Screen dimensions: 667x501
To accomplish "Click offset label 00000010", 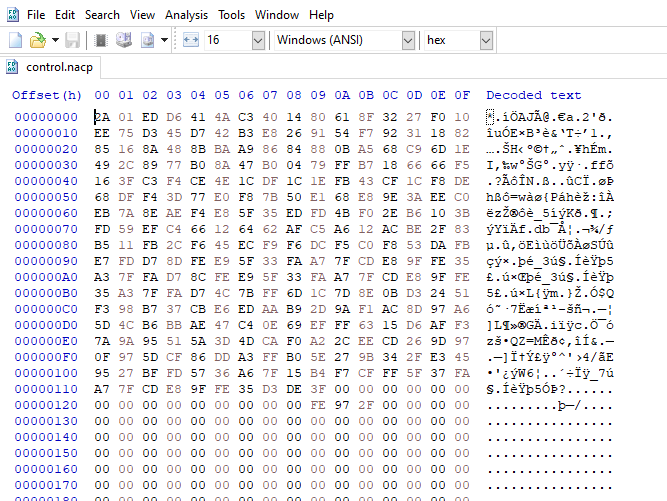I will tap(46, 133).
